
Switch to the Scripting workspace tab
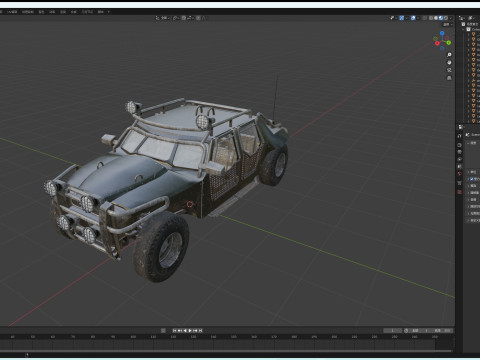coord(100,12)
